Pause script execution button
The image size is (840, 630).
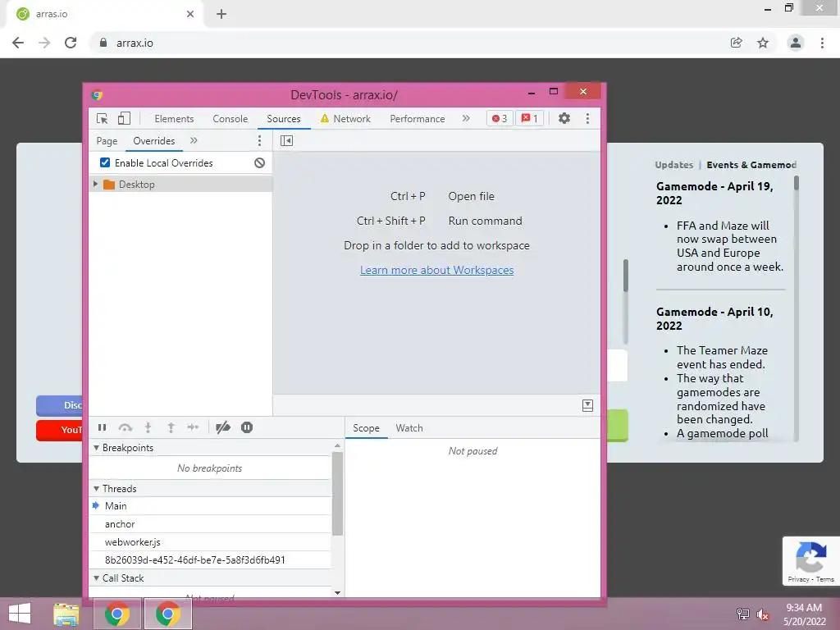click(x=102, y=427)
